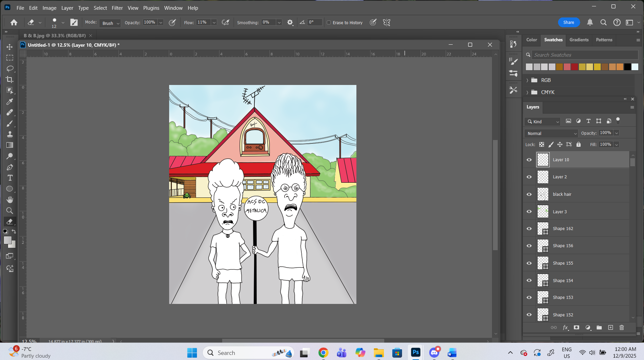Screen dimensions: 644x360
Task: Open the layer Kind filter dropdown
Action: (543, 122)
